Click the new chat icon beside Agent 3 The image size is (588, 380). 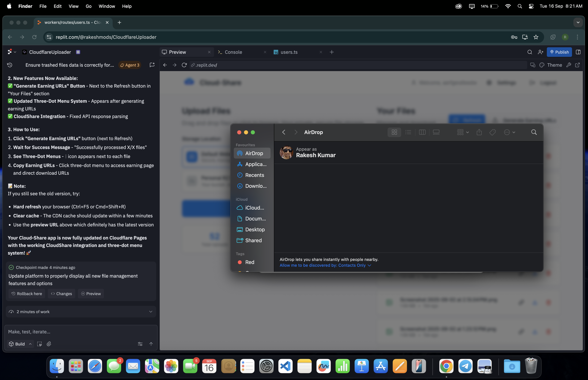(x=152, y=65)
